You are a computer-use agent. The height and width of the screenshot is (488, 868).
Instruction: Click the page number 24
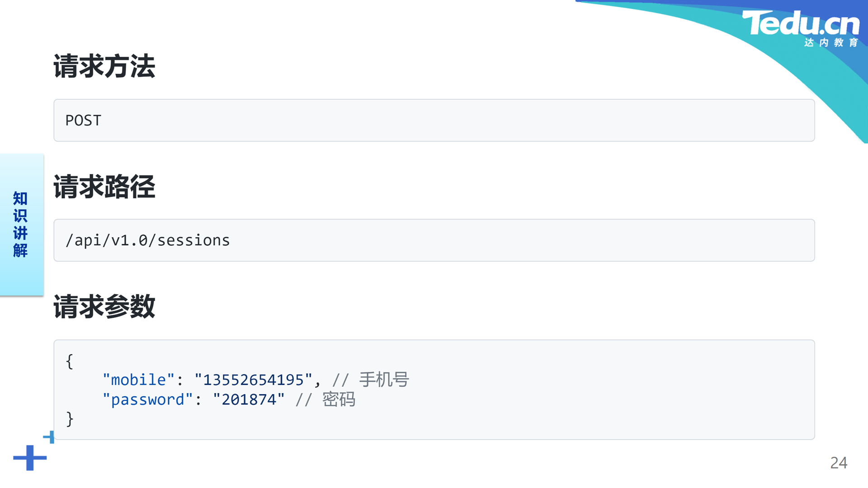point(839,463)
